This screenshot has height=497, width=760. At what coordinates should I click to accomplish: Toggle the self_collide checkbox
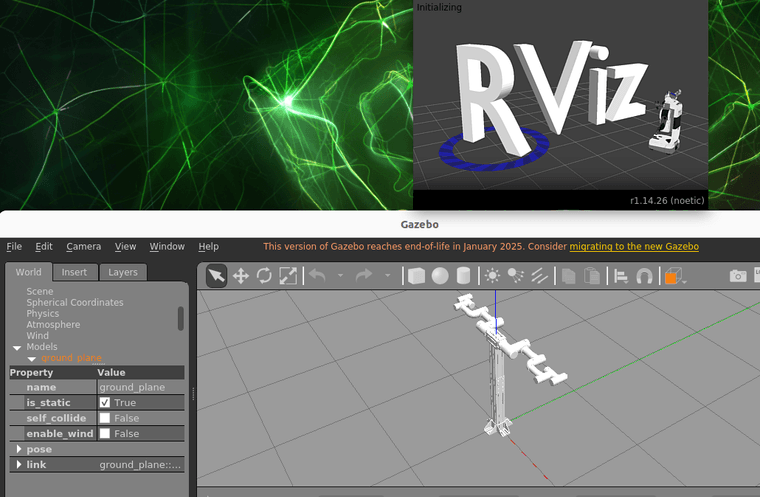coord(105,418)
